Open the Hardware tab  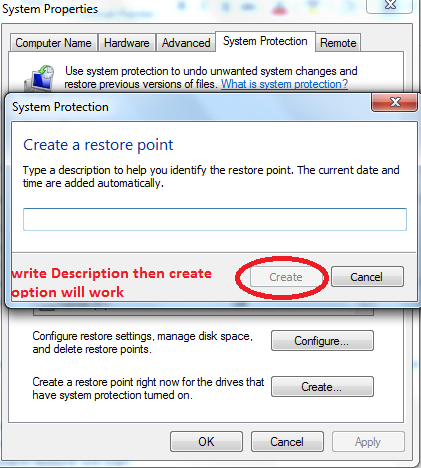127,43
